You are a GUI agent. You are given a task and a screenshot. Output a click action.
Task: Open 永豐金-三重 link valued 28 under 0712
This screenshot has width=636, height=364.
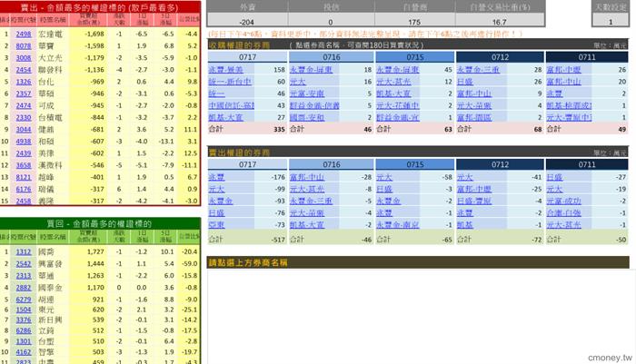coord(478,70)
